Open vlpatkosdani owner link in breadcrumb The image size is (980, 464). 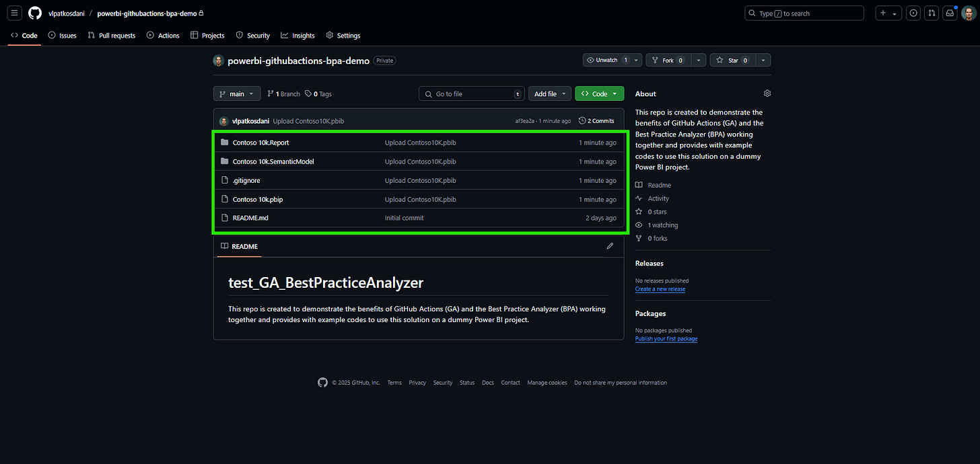point(67,13)
